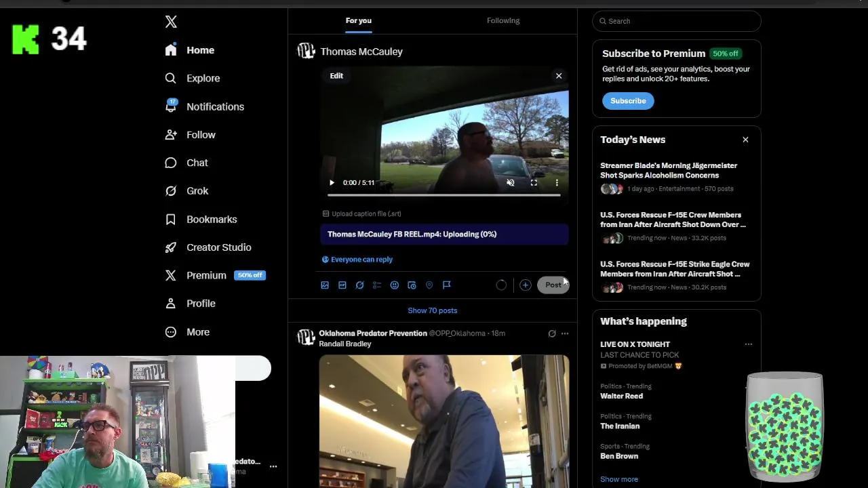This screenshot has width=868, height=488.
Task: Change the Everyone can reply setting
Action: 357,260
